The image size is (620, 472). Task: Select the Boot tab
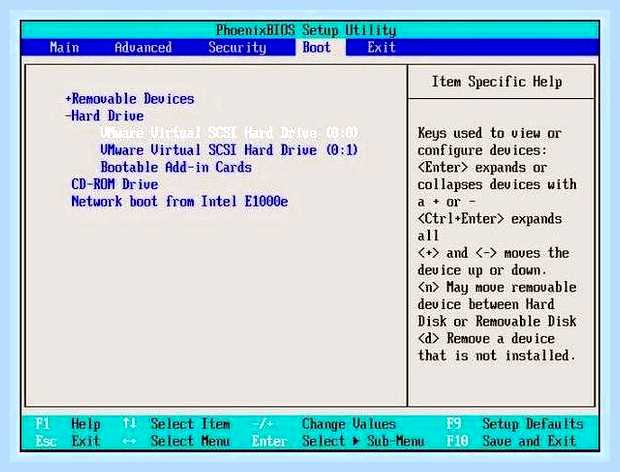pos(316,47)
